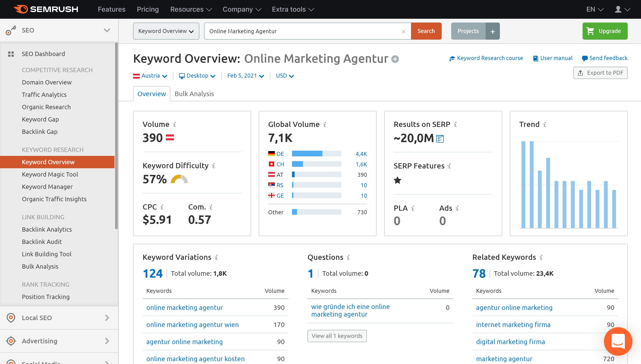
Task: Click the Keyword Variations info icon
Action: [216, 257]
